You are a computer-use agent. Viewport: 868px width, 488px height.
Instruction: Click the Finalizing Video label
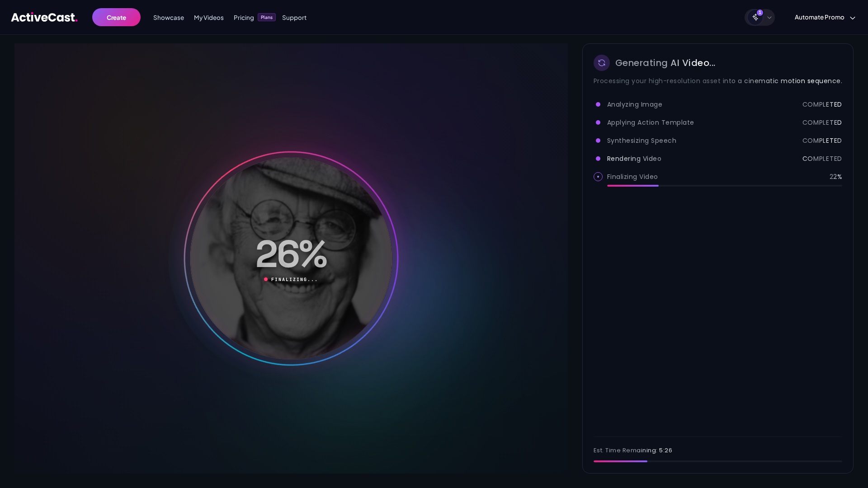[632, 177]
